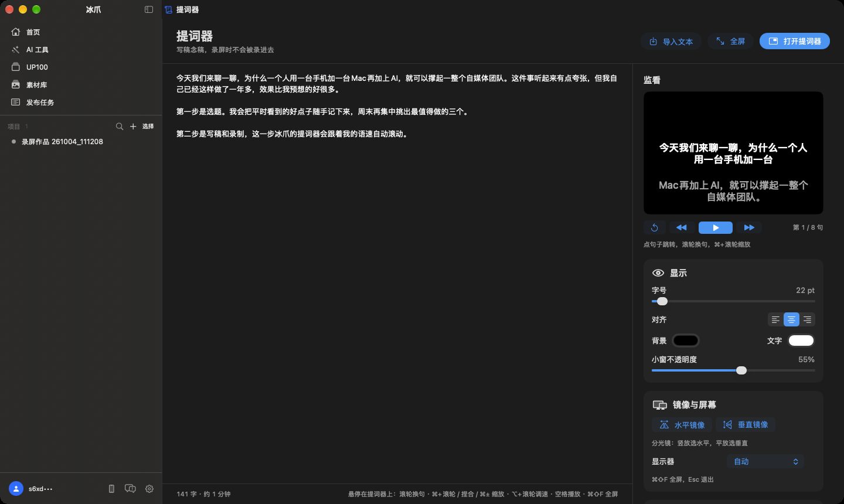Open 显示器 dropdown set to 自动

pyautogui.click(x=765, y=462)
